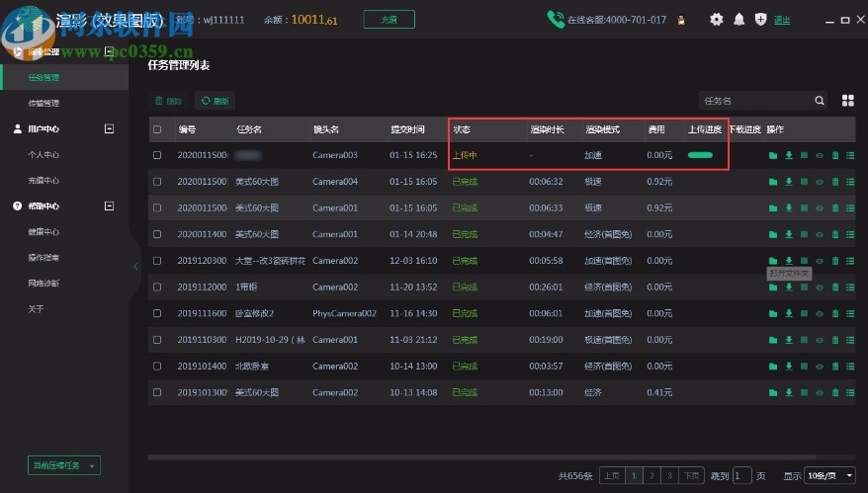This screenshot has width=868, height=493.
Task: Click the upload progress bar of Camera003 task
Action: (x=700, y=155)
